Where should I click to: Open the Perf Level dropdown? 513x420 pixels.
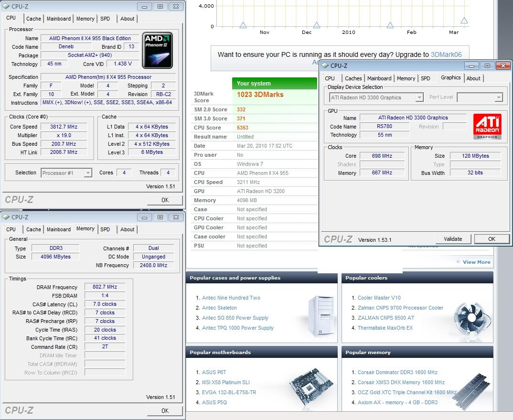click(498, 97)
